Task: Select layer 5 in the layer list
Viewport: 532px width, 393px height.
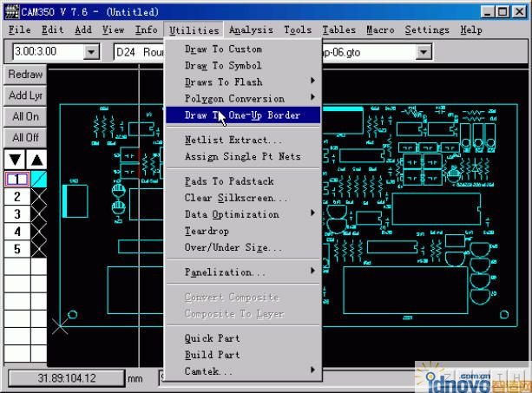Action: (x=17, y=249)
